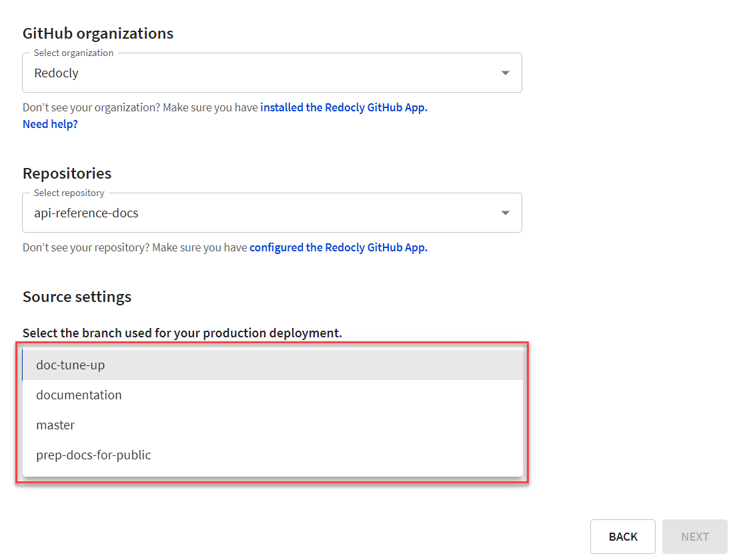Viewport: 737px width, 560px height.
Task: Go back using the BACK button
Action: click(x=623, y=537)
